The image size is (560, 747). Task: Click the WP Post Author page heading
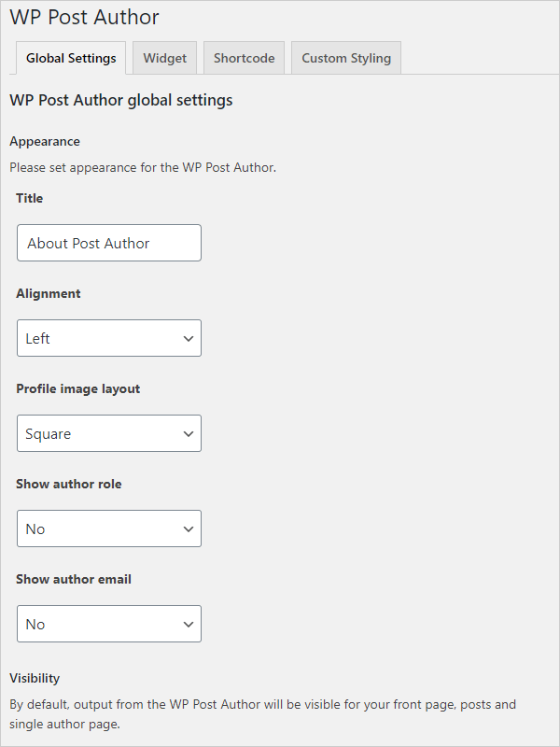coord(84,17)
